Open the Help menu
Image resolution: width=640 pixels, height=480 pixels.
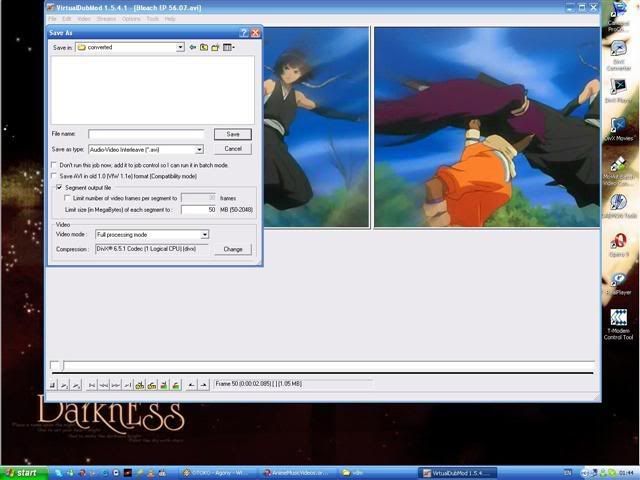170,19
